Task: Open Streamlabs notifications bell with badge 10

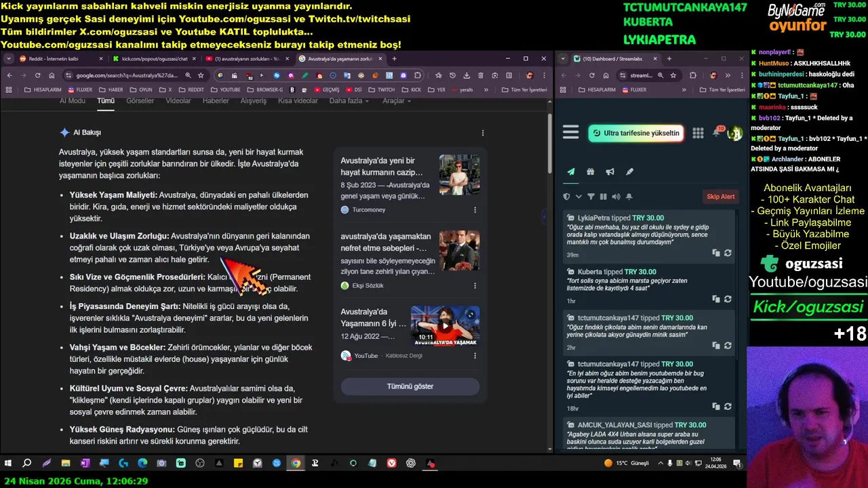Action: [x=717, y=132]
